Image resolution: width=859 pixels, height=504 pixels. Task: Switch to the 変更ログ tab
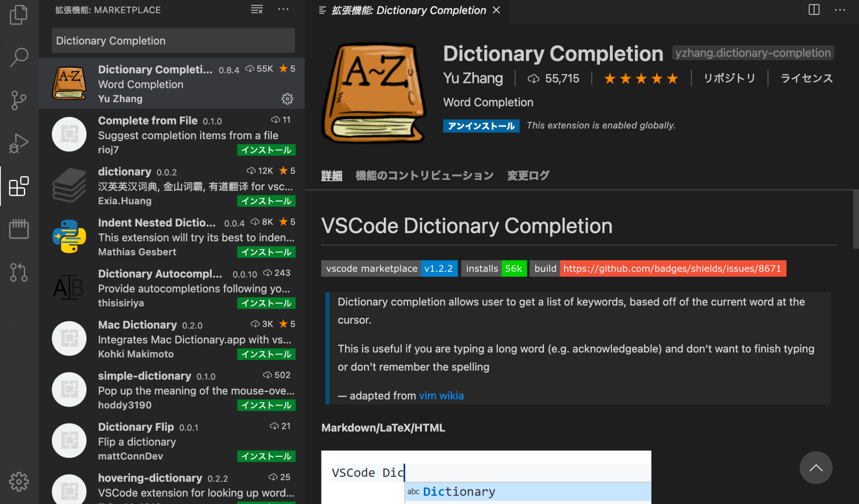point(528,176)
